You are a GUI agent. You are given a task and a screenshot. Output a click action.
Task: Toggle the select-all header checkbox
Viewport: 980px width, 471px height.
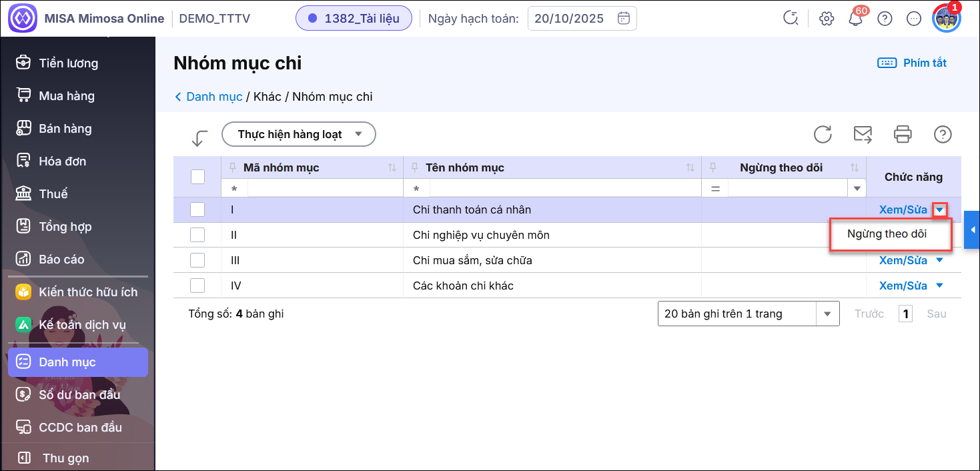coord(197,177)
